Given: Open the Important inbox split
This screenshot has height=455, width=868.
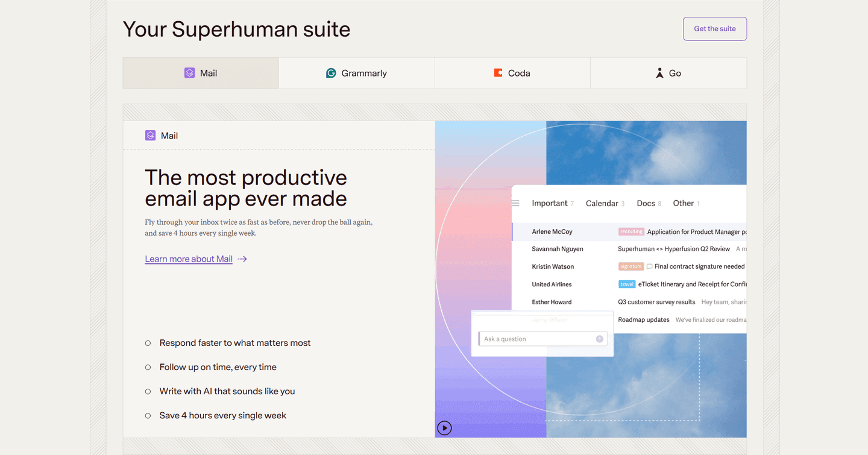Looking at the screenshot, I should (553, 204).
